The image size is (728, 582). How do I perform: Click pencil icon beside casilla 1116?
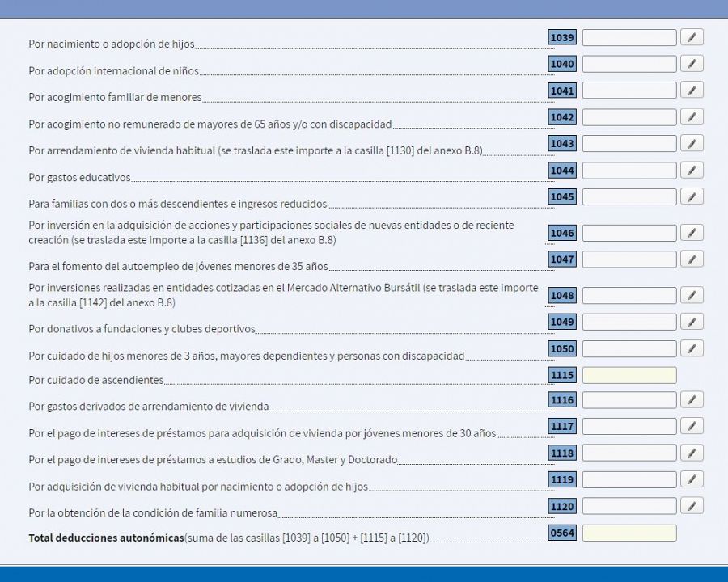692,399
